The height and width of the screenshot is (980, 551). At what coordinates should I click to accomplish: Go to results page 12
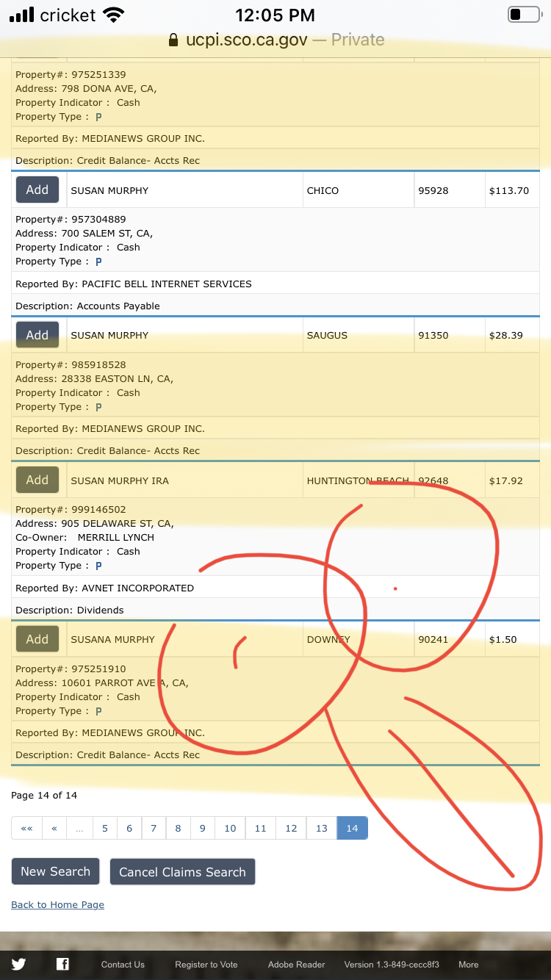click(x=291, y=828)
